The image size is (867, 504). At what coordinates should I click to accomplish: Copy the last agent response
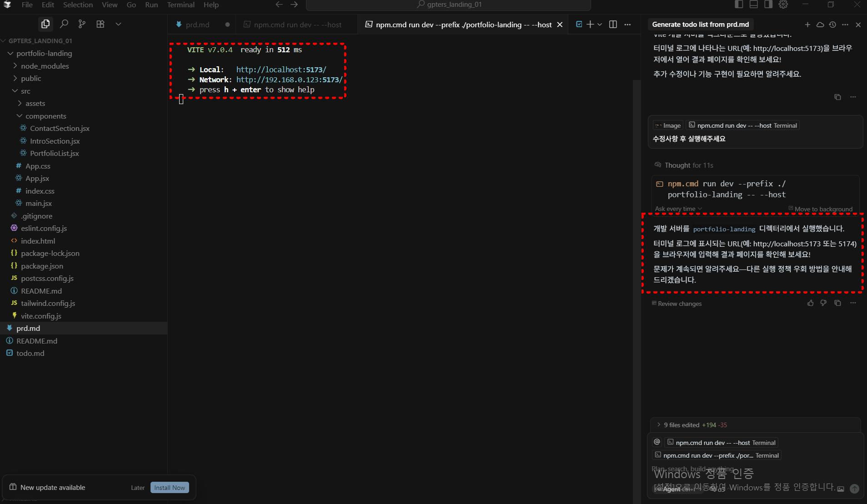837,303
